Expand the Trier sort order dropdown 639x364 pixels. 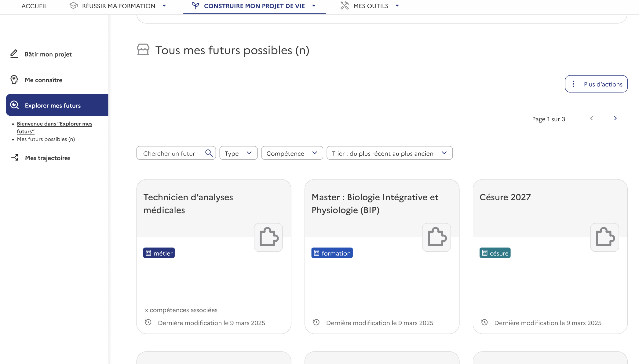(389, 153)
